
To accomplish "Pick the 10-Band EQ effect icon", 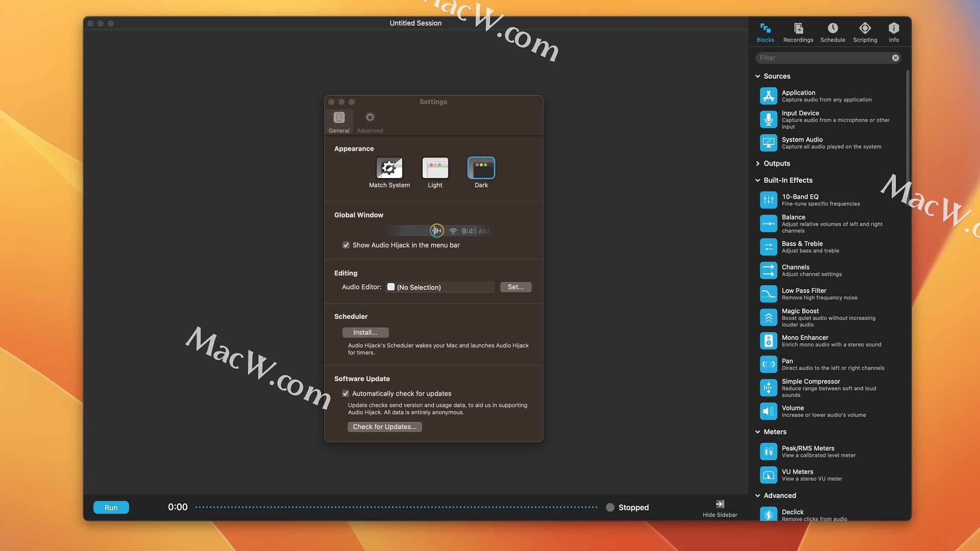I will point(768,200).
